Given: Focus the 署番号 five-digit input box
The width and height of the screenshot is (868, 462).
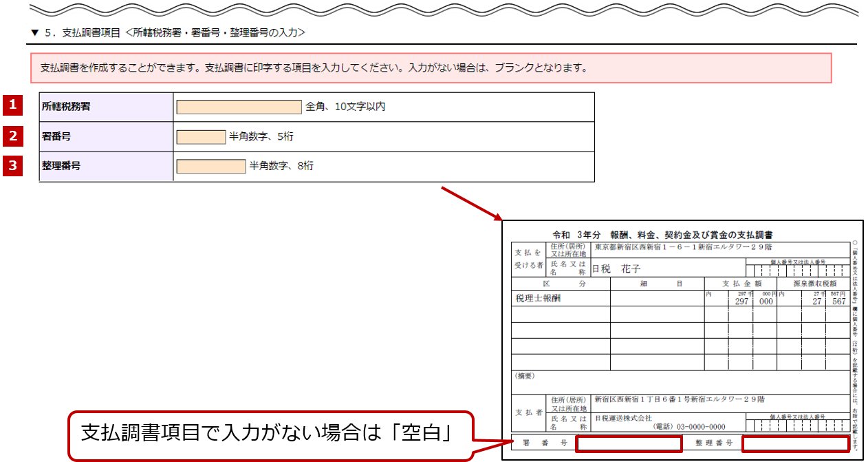Looking at the screenshot, I should (x=201, y=137).
